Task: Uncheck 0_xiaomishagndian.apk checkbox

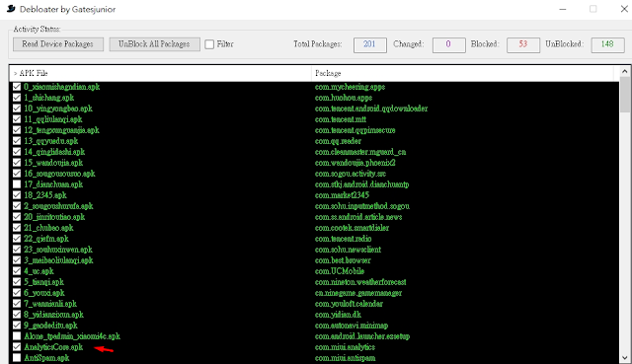Action: pyautogui.click(x=17, y=87)
